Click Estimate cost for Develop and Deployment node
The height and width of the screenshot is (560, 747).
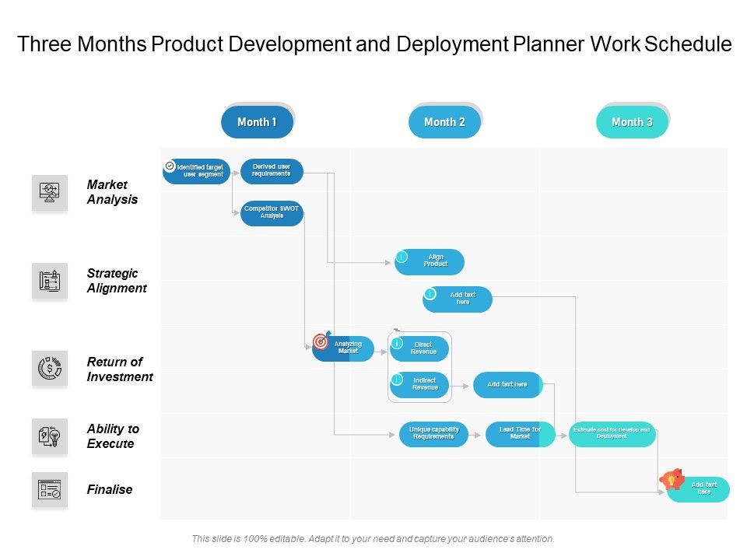coord(612,434)
